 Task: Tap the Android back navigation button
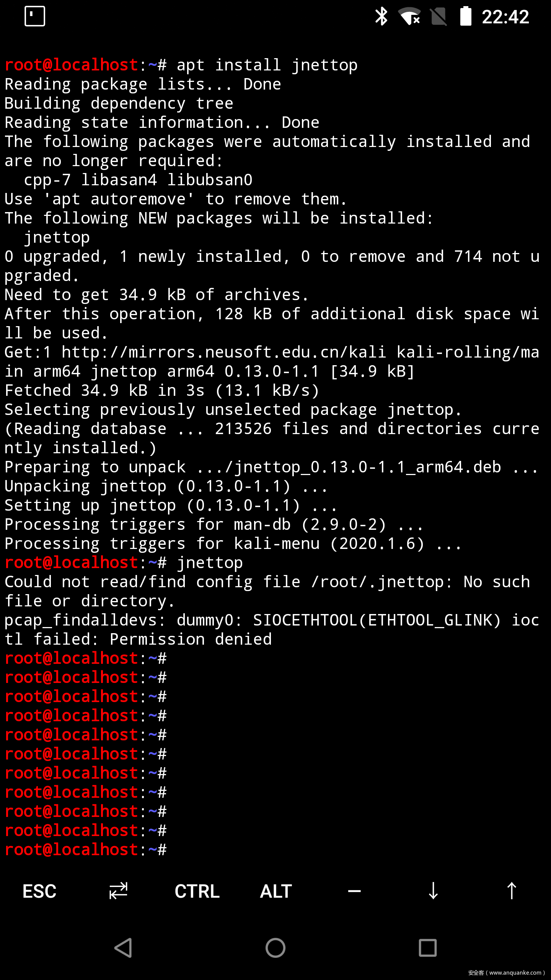click(x=123, y=948)
